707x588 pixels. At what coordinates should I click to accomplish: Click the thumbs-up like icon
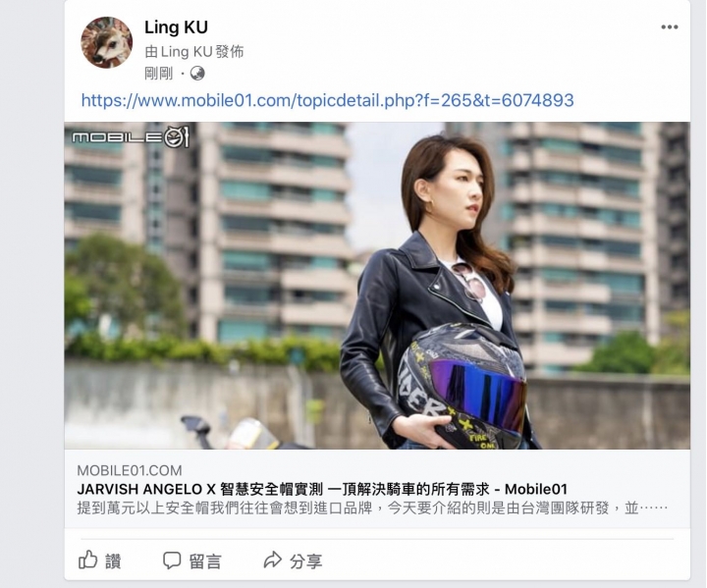click(x=88, y=560)
